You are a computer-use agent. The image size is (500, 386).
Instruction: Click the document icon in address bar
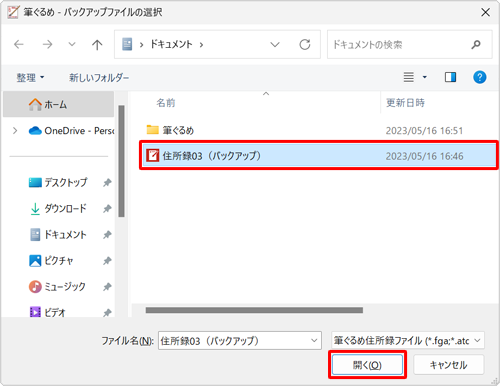pyautogui.click(x=127, y=44)
